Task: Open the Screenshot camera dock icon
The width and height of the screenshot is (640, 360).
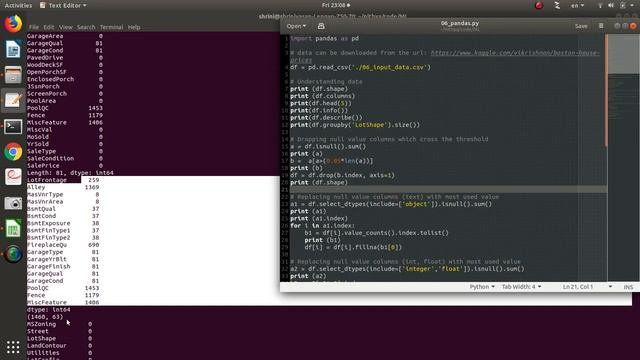Action: click(13, 203)
